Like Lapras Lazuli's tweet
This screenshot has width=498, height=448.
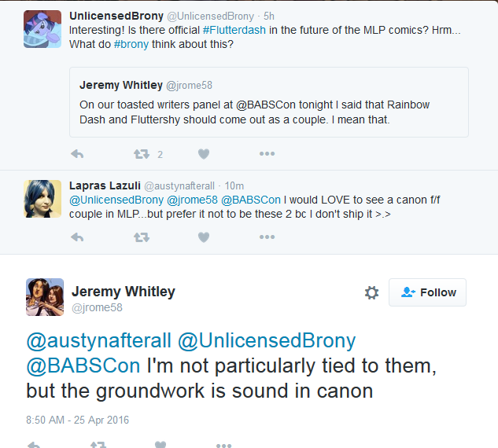pyautogui.click(x=203, y=237)
